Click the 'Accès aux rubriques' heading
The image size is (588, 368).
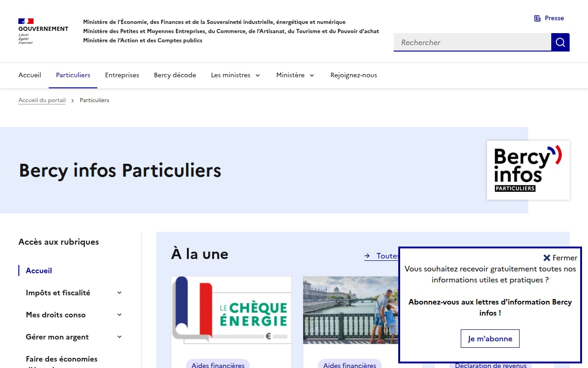point(59,242)
